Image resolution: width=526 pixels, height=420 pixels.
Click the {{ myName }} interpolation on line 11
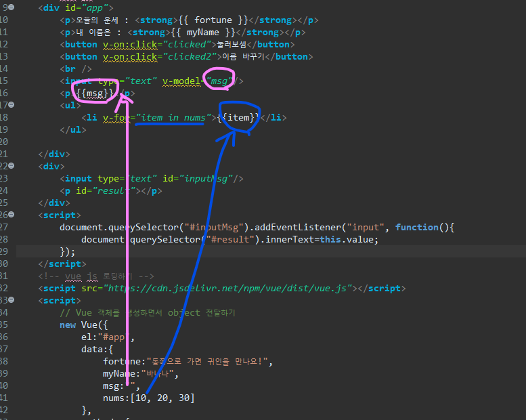coord(203,33)
